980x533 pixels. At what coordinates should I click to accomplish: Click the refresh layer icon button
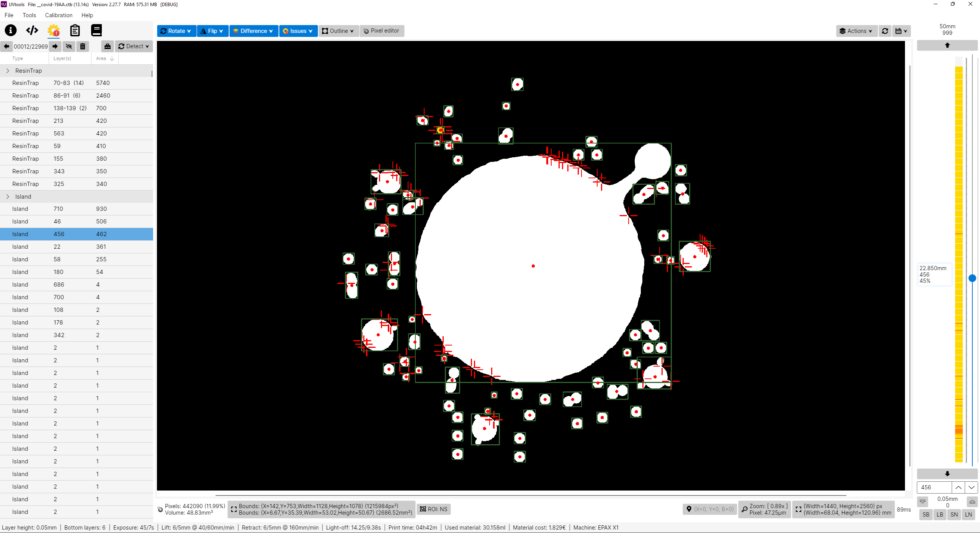click(885, 31)
